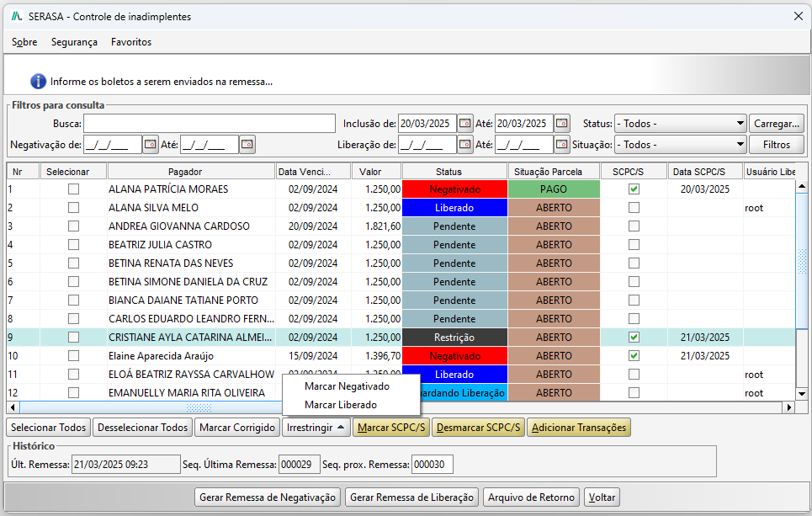Click the horizontal scrollbar thumb of table
The width and height of the screenshot is (812, 516).
tap(199, 407)
